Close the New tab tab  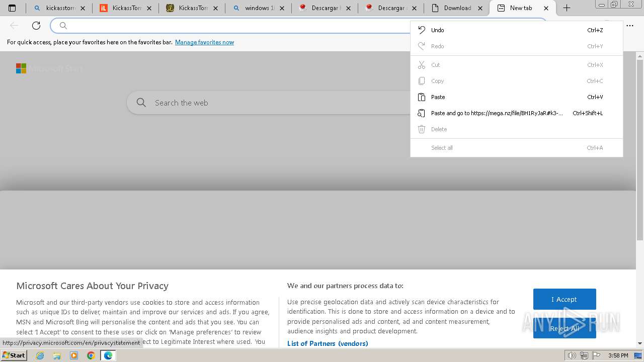pyautogui.click(x=546, y=8)
